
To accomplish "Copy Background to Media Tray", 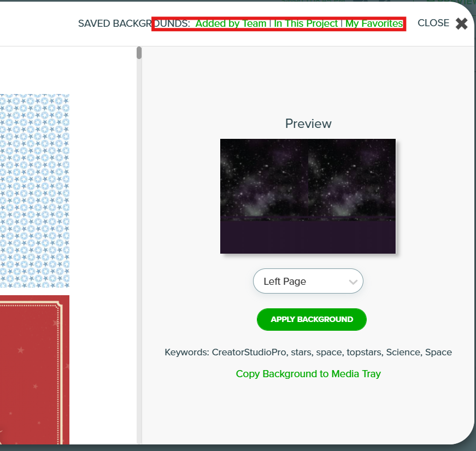I will 308,373.
